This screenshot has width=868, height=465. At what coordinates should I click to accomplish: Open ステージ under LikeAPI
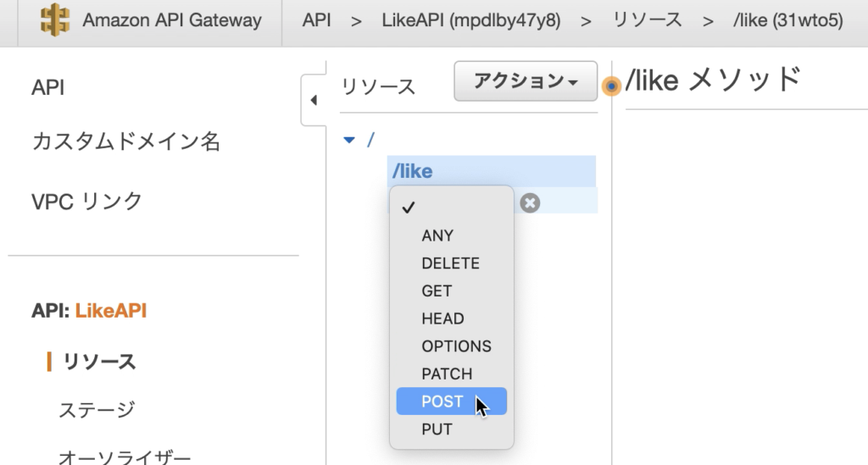pos(97,410)
